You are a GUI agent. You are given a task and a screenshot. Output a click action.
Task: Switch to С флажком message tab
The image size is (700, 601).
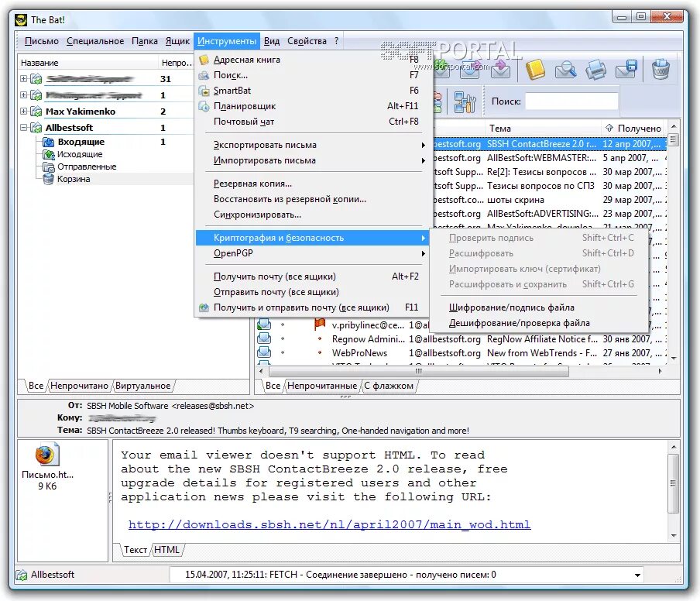[x=389, y=386]
